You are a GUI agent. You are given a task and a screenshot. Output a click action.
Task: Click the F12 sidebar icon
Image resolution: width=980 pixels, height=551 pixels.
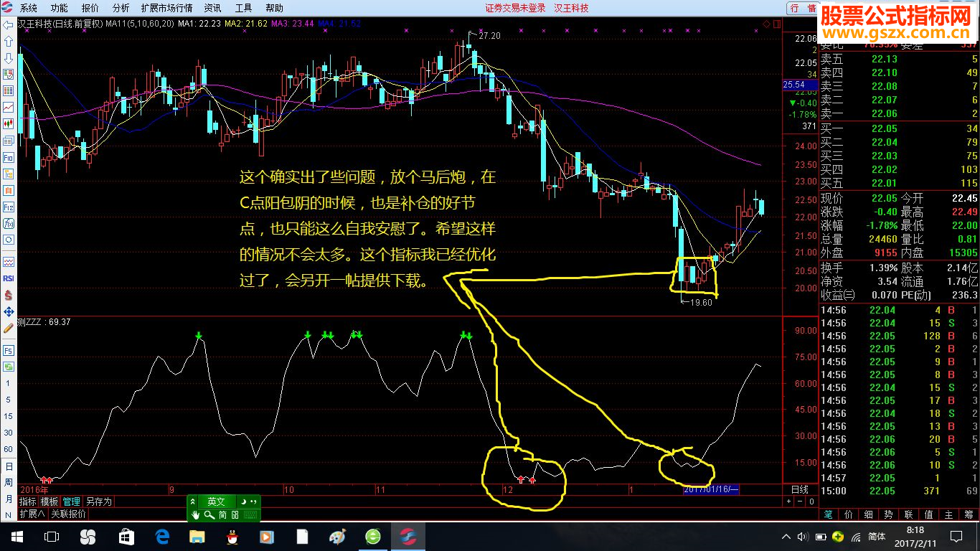[9, 207]
